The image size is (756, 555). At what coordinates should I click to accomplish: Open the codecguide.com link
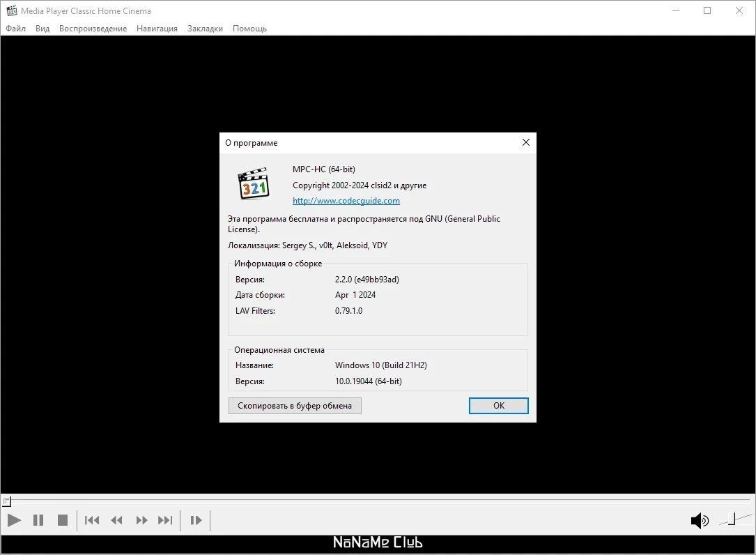(346, 201)
